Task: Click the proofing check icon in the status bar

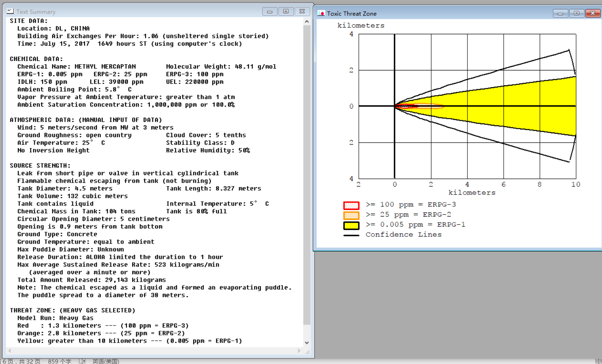Action: point(82,361)
